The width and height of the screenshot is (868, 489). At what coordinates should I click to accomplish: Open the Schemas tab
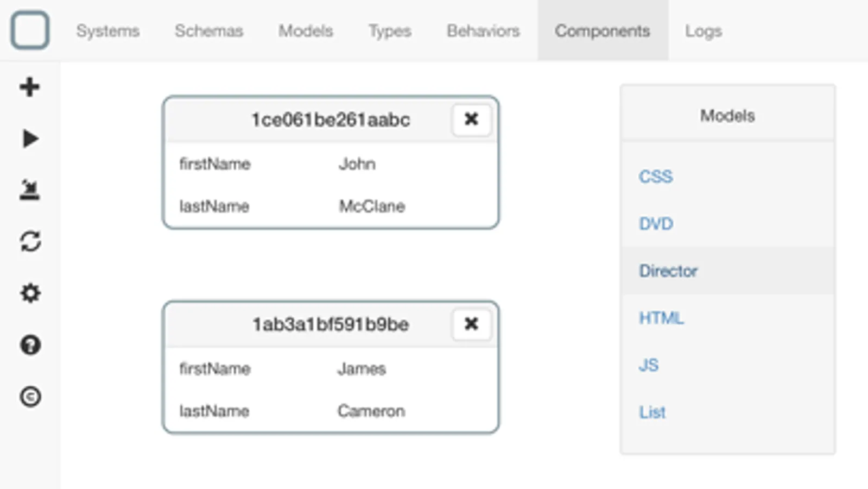point(208,31)
